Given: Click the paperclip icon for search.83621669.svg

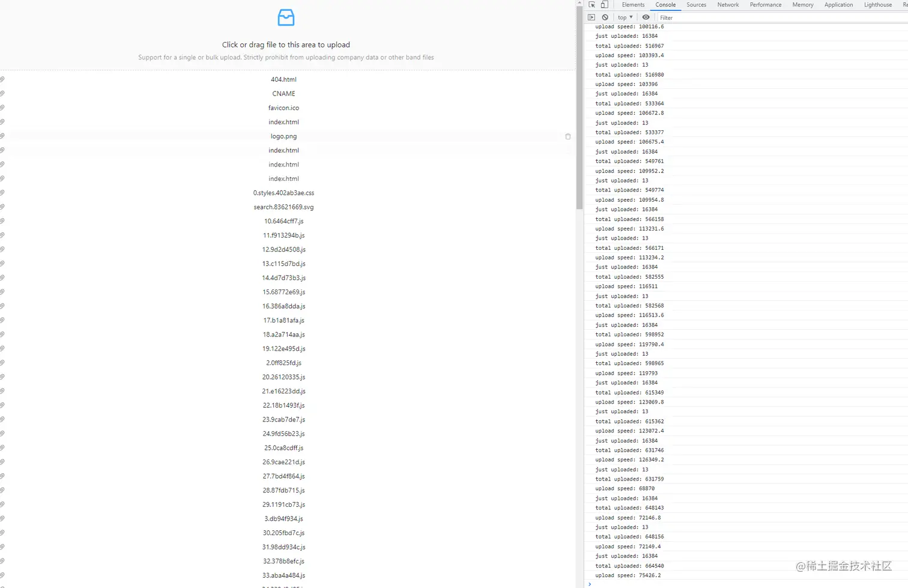Looking at the screenshot, I should 2,207.
